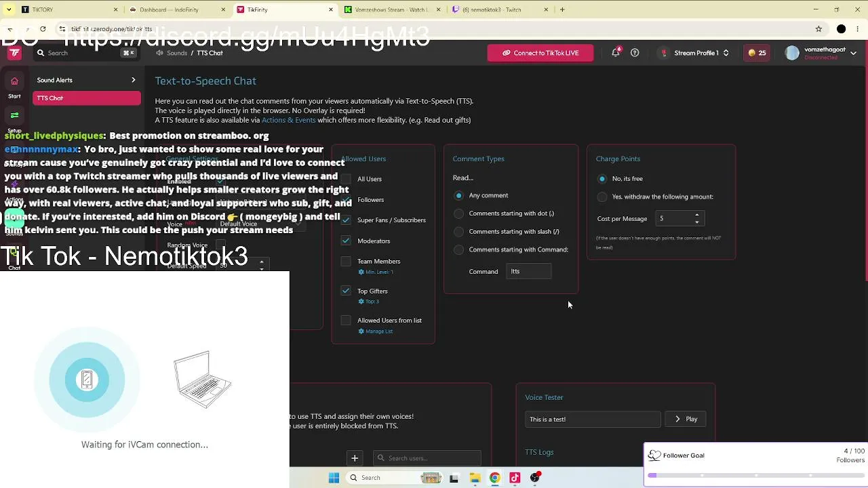Click the gear icon beside Top: 3

[x=361, y=302]
